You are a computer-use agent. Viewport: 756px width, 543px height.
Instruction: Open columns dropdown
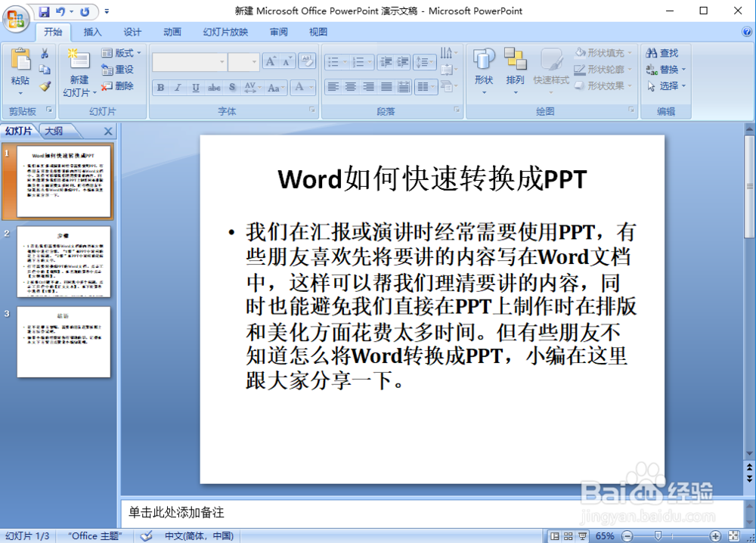pyautogui.click(x=426, y=87)
